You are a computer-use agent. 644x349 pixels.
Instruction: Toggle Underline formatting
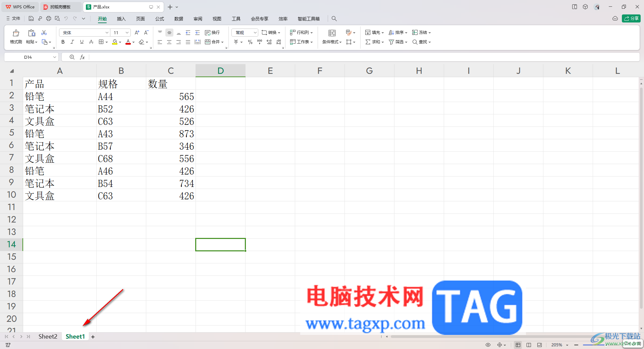[x=82, y=42]
